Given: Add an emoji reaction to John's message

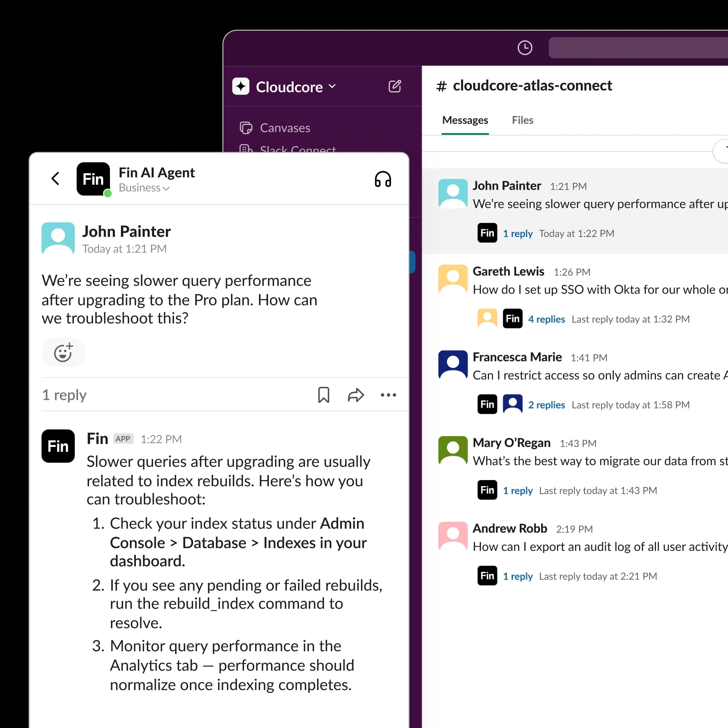Looking at the screenshot, I should coord(63,352).
